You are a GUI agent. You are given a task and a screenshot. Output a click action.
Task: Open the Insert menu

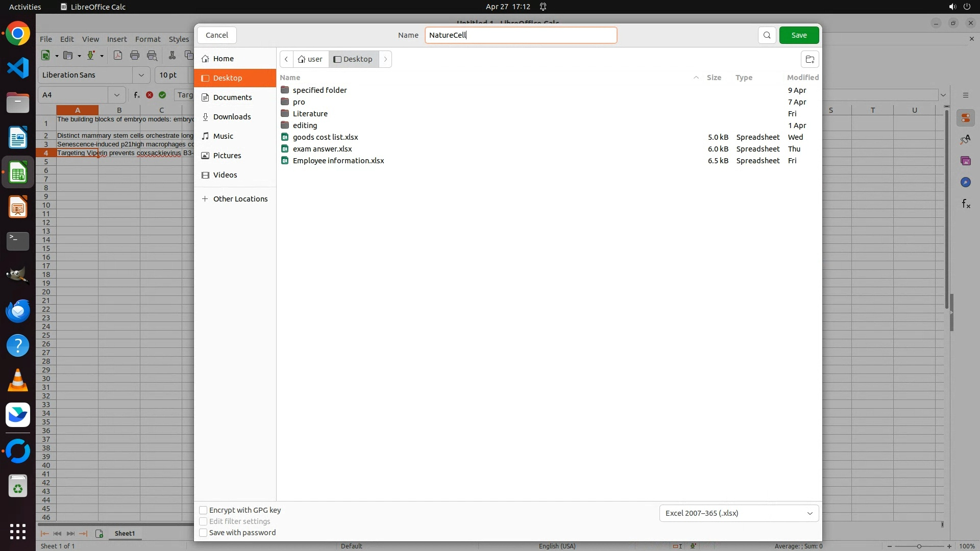tap(116, 39)
